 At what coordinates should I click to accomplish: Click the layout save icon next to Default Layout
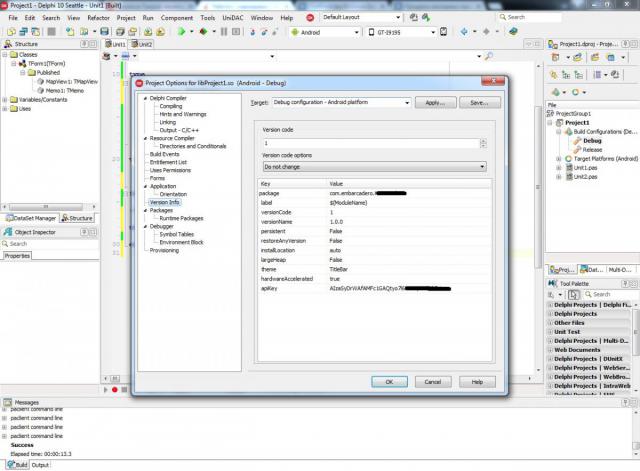pyautogui.click(x=413, y=17)
